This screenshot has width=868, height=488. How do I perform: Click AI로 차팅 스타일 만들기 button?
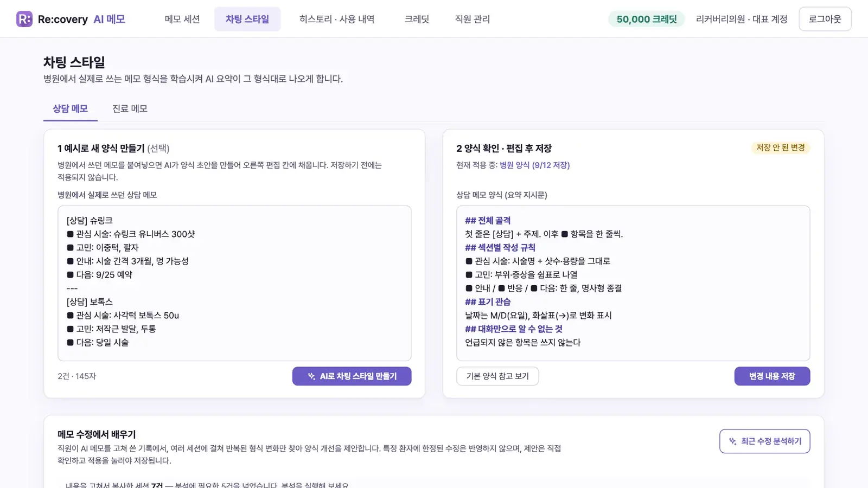[x=352, y=376]
